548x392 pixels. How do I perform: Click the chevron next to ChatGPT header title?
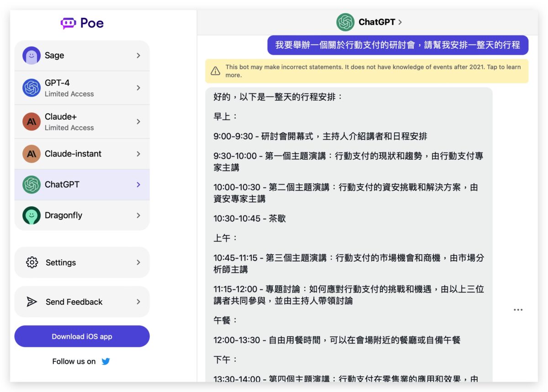point(400,22)
